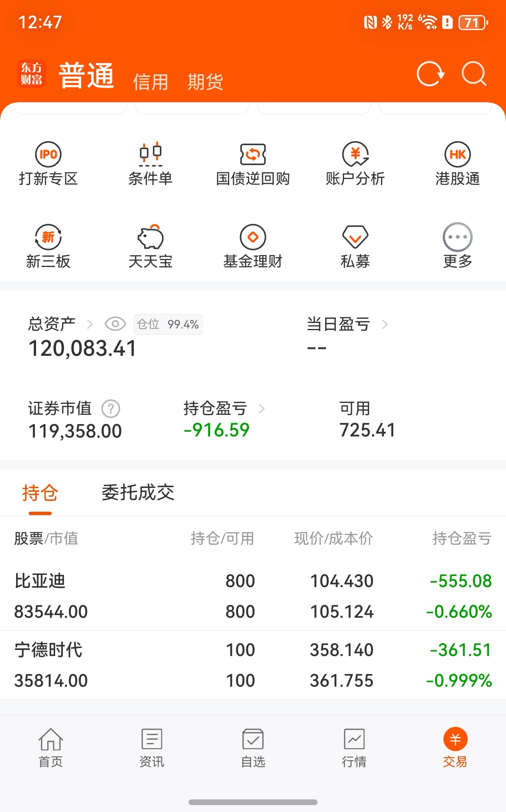The image size is (506, 812).
Task: Tap the 证券市值 question mark help icon
Action: [111, 409]
